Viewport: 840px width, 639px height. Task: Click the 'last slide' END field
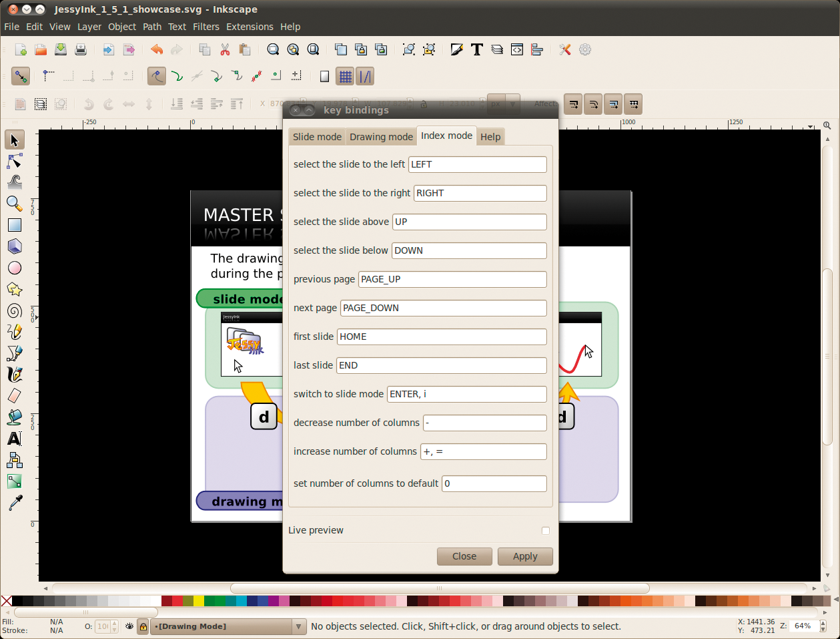tap(442, 365)
